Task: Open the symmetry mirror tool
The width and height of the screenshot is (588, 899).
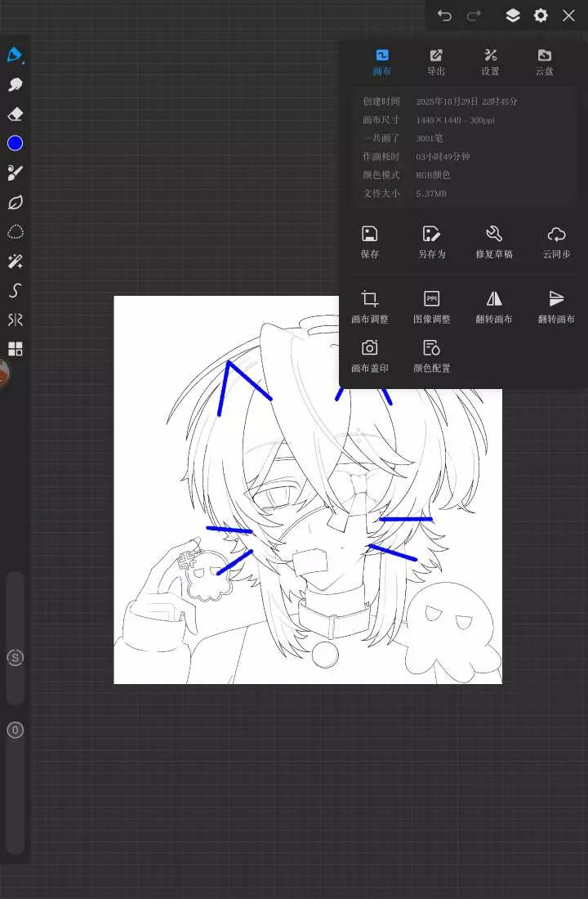Action: (x=15, y=320)
